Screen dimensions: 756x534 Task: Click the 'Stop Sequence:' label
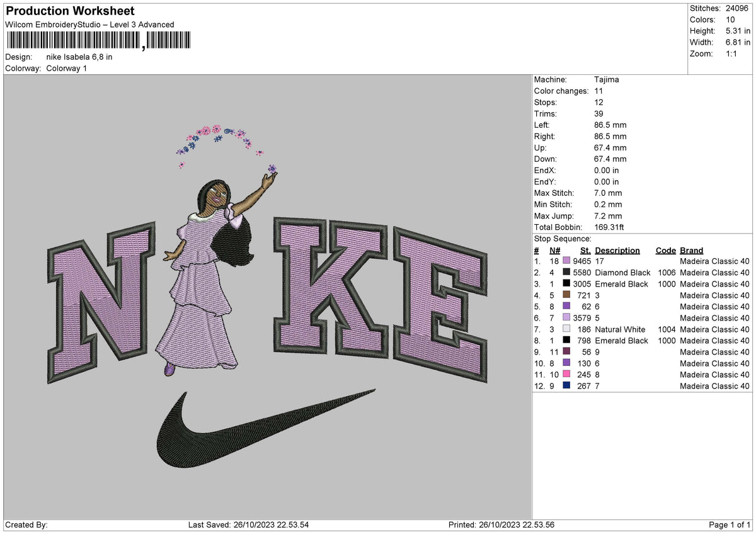tap(563, 239)
